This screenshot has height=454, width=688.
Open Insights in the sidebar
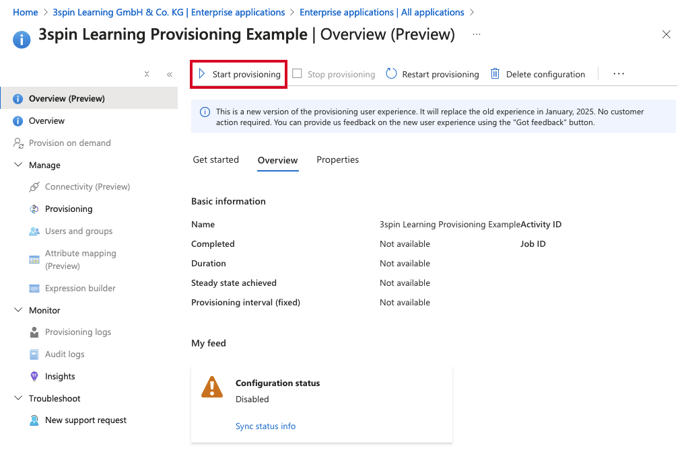tap(60, 376)
